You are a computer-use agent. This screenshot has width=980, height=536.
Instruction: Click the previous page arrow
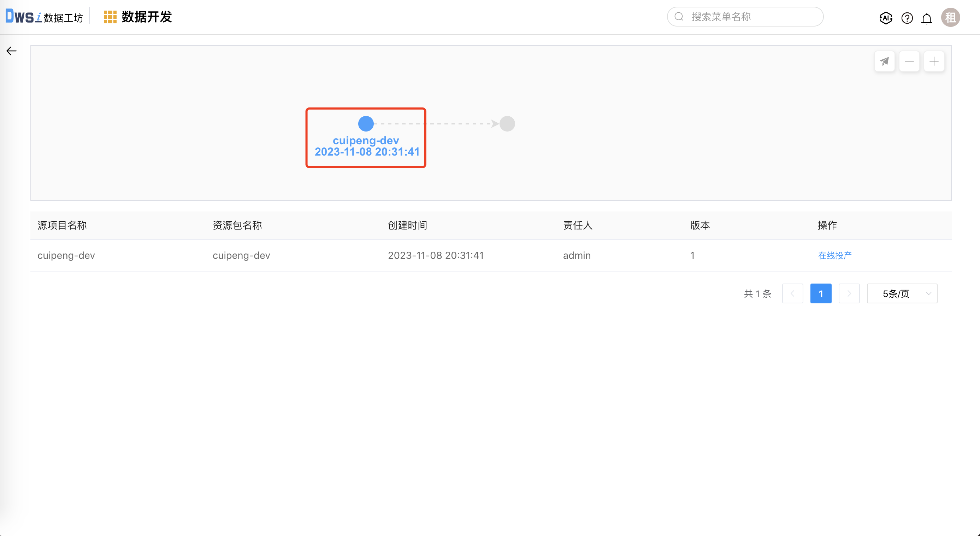[x=792, y=293]
